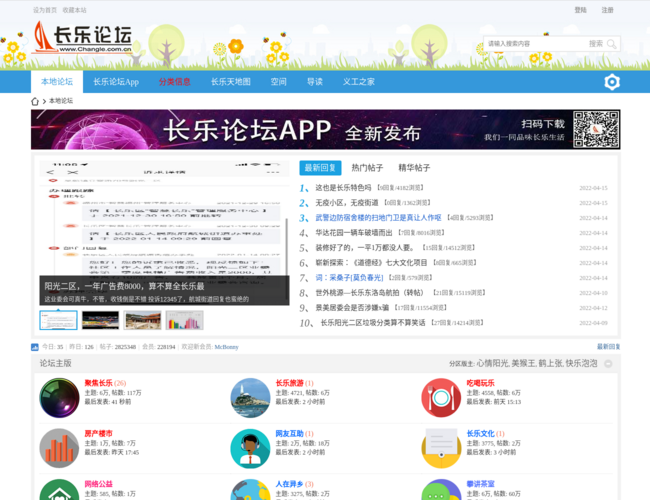Switch to 热门帖子 tab
The width and height of the screenshot is (650, 500).
367,168
